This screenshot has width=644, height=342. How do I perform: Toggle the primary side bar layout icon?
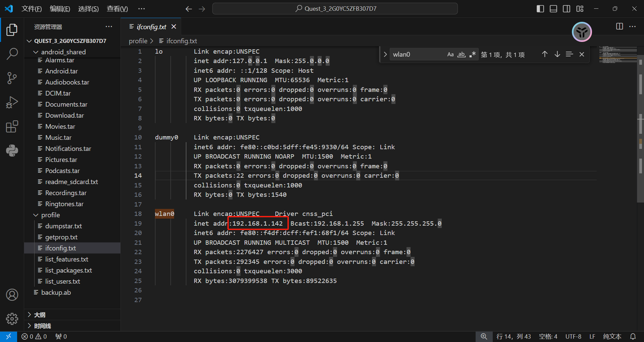pyautogui.click(x=540, y=9)
